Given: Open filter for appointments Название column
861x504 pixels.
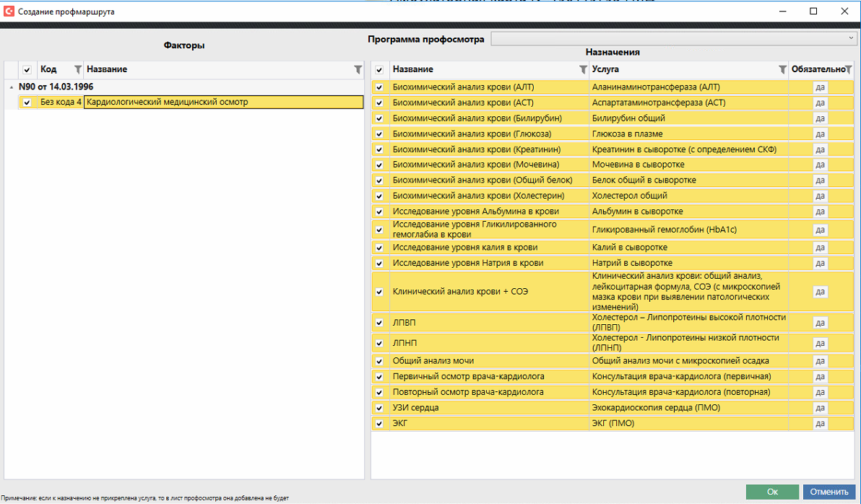Looking at the screenshot, I should 583,69.
